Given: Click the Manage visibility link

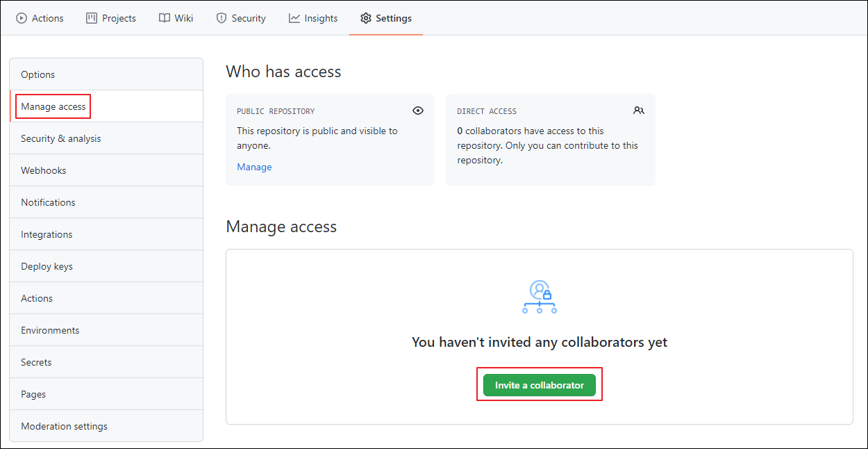Looking at the screenshot, I should click(x=254, y=167).
